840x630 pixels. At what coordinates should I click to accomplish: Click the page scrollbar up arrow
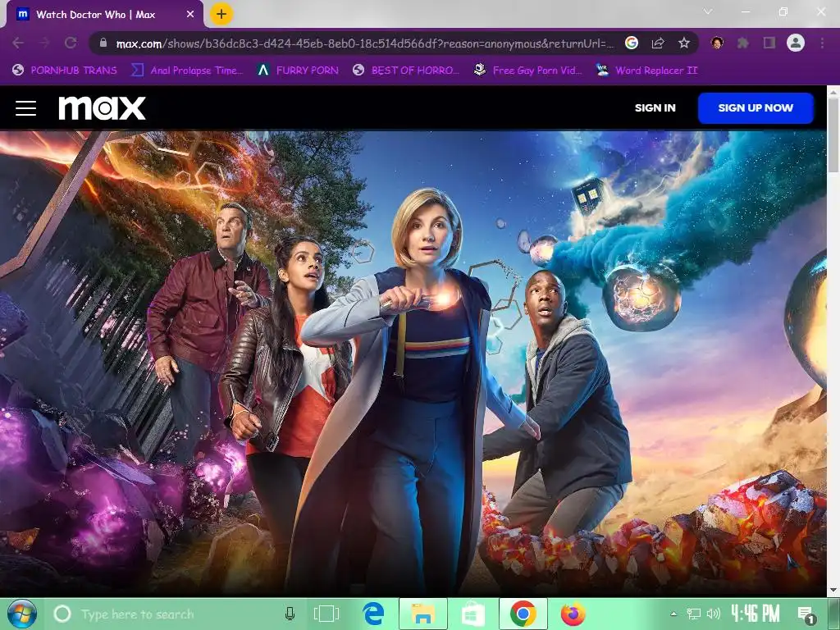coord(833,92)
